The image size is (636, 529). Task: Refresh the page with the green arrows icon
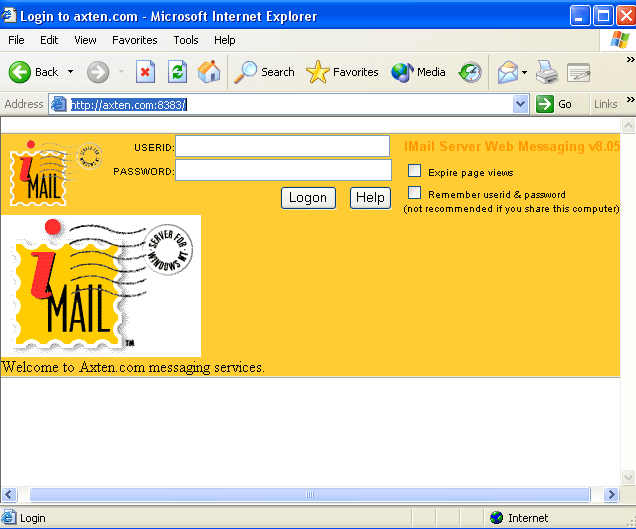178,72
